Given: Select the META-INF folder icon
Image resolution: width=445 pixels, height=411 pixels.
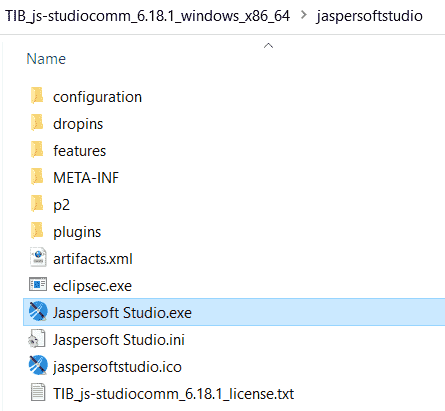Looking at the screenshot, I should coord(37,177).
